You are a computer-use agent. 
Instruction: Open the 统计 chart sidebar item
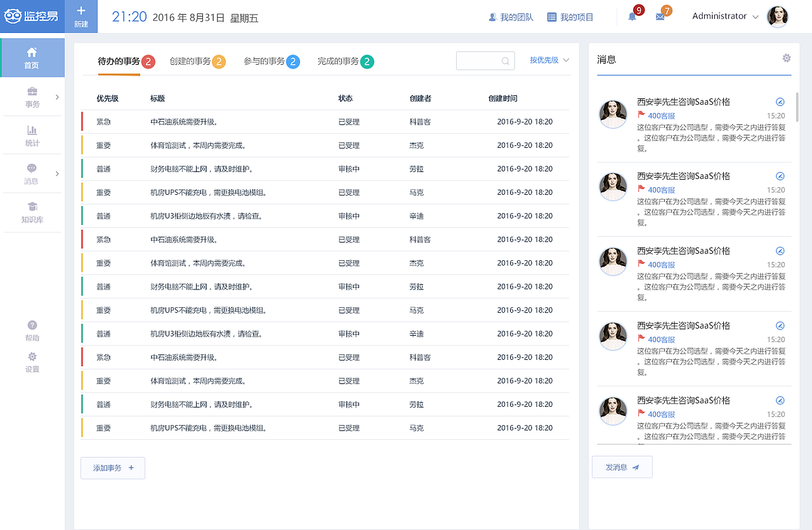[32, 136]
